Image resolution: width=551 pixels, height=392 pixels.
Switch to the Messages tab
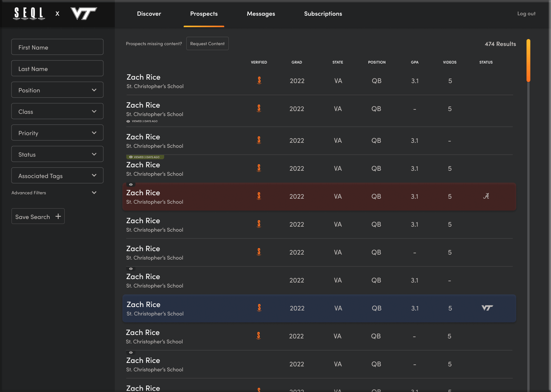tap(261, 14)
